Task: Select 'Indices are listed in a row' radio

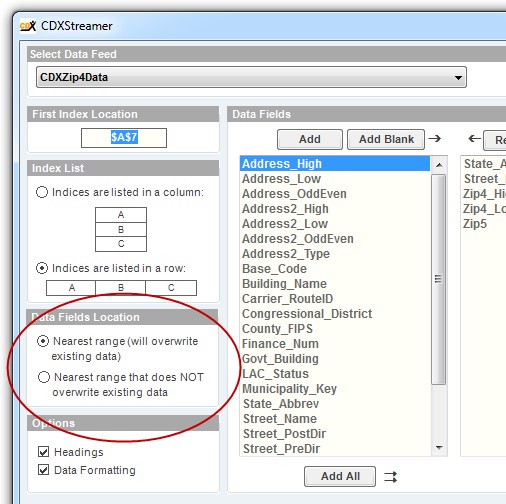Action: 42,268
